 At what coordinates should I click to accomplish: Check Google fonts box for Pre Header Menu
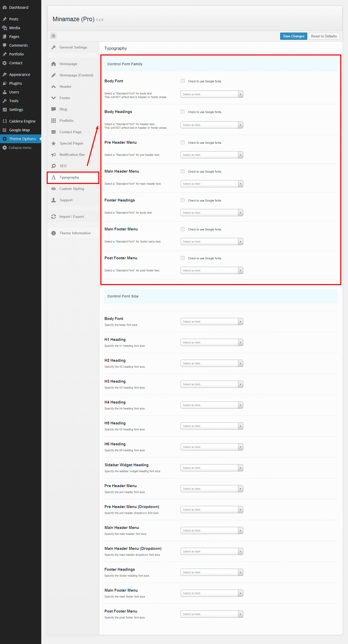pyautogui.click(x=183, y=142)
